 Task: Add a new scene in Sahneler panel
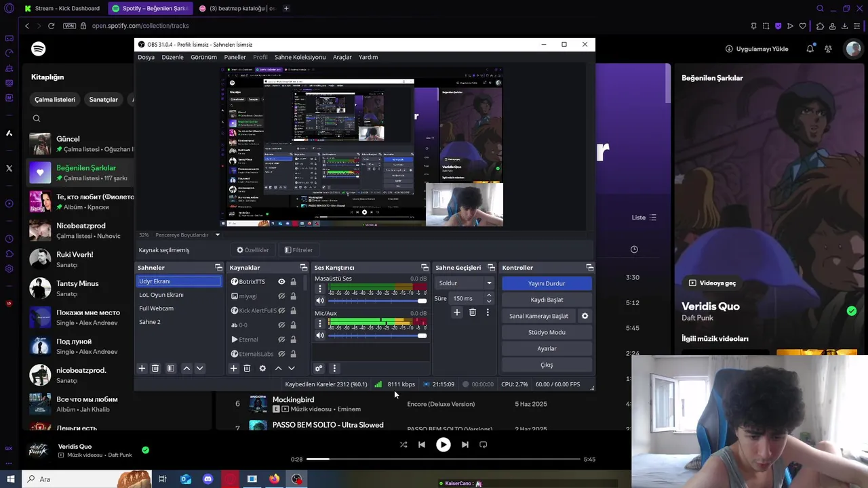click(x=142, y=368)
